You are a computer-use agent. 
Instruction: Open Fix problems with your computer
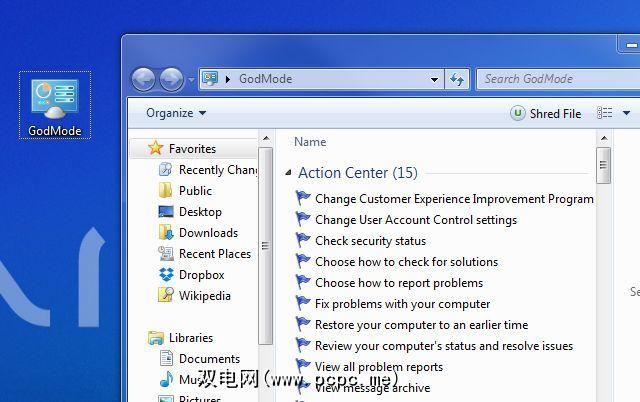pos(402,304)
